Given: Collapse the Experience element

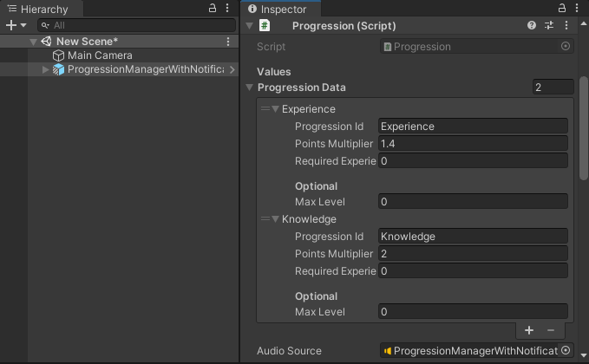Looking at the screenshot, I should (x=275, y=109).
